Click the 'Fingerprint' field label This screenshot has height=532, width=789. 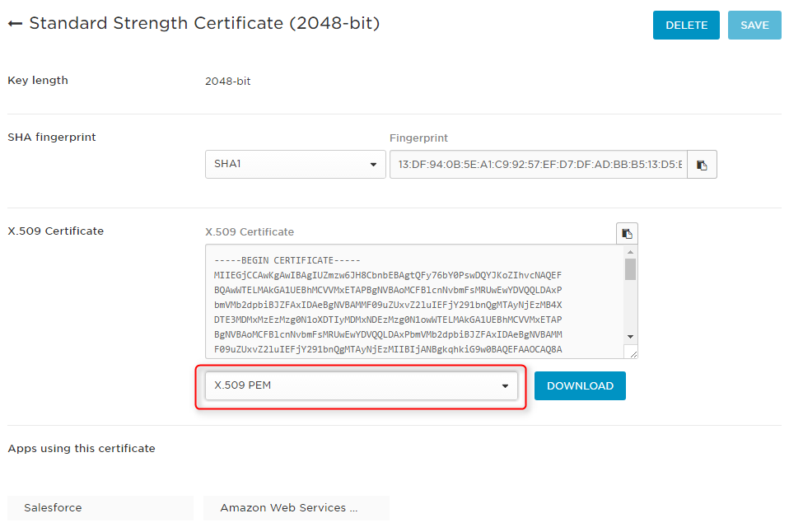[x=418, y=138]
